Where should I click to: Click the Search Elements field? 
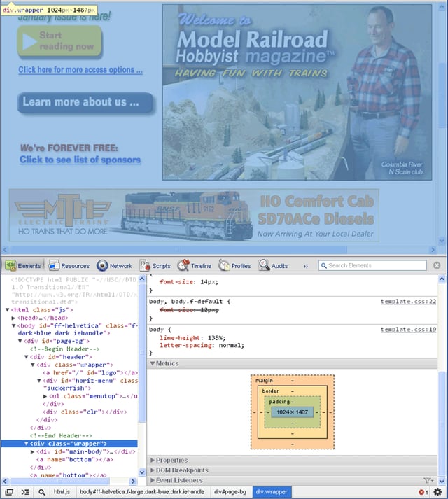(x=372, y=265)
